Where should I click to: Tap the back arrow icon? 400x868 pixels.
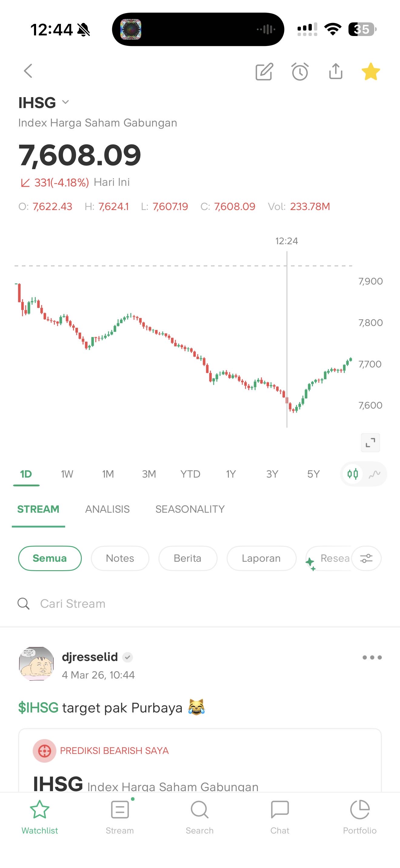pyautogui.click(x=28, y=71)
